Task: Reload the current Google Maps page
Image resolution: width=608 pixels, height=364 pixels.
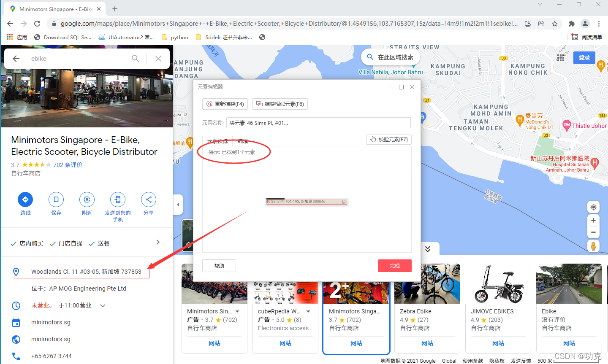Action: pyautogui.click(x=37, y=24)
